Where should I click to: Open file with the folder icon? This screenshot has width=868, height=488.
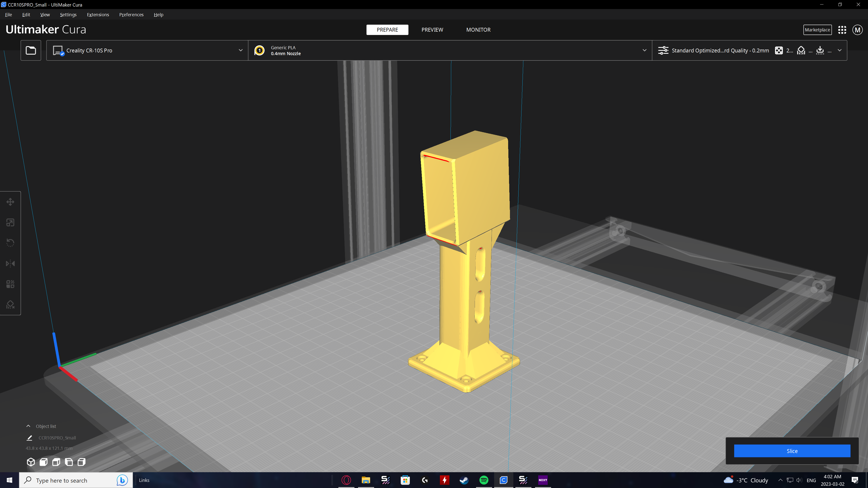tap(31, 51)
